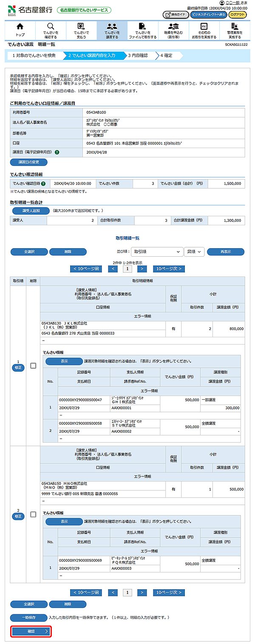Click the 譲受人追加 button
This screenshot has width=255, height=644.
[29, 211]
